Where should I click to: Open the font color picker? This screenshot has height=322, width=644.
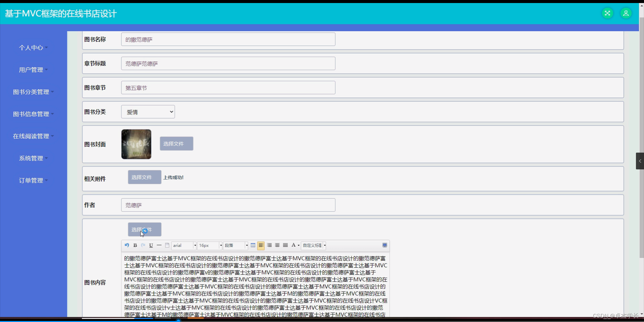click(294, 246)
